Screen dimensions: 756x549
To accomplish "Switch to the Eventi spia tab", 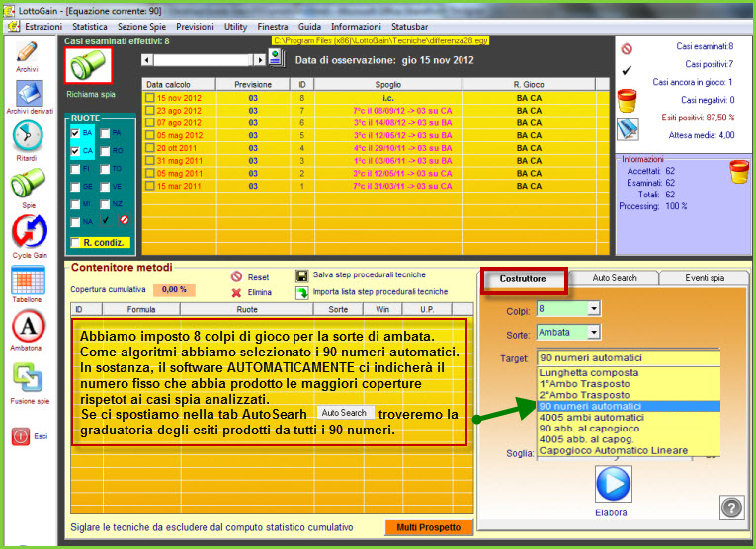I will tap(704, 278).
